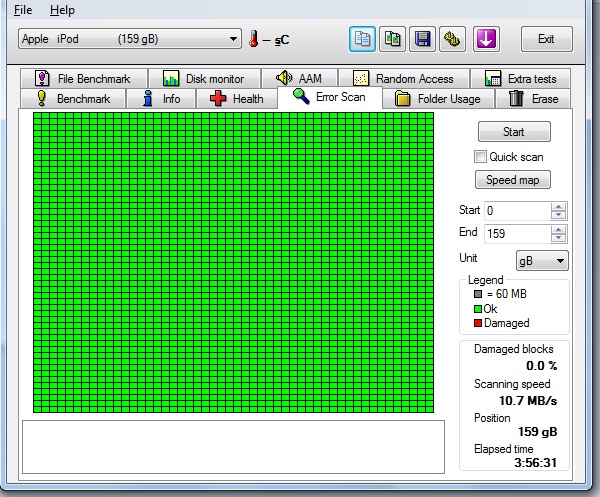This screenshot has width=600, height=497.
Task: Go to the Disk monitor tab
Action: [204, 78]
